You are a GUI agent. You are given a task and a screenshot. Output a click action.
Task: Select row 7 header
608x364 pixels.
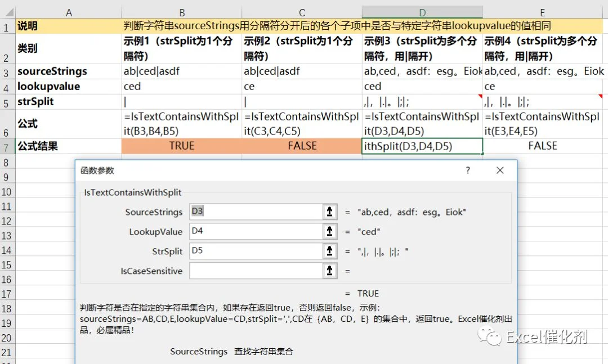[x=7, y=146]
